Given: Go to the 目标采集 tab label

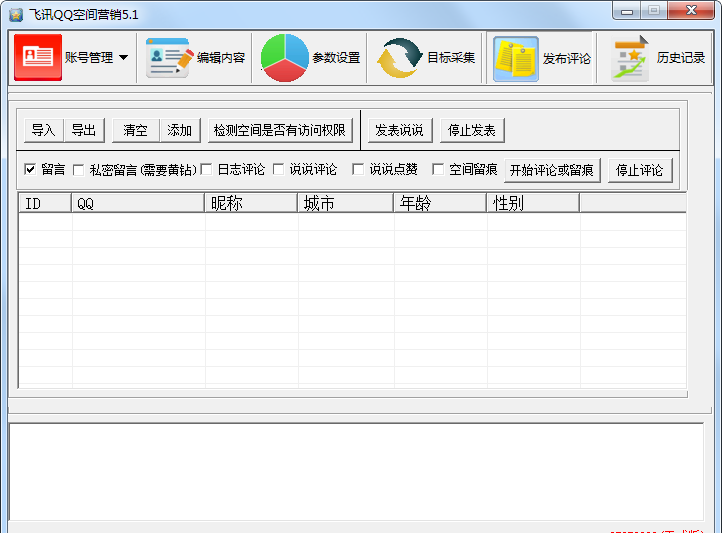Looking at the screenshot, I should point(451,58).
